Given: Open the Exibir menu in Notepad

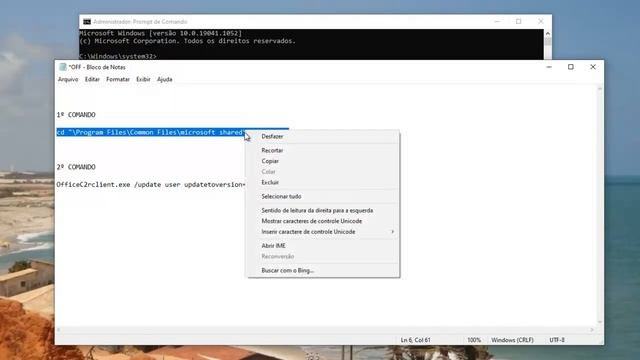Looking at the screenshot, I should click(x=143, y=79).
